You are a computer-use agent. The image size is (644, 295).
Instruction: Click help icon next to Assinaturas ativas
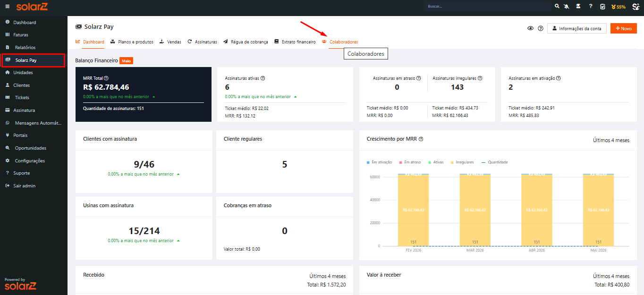point(263,78)
